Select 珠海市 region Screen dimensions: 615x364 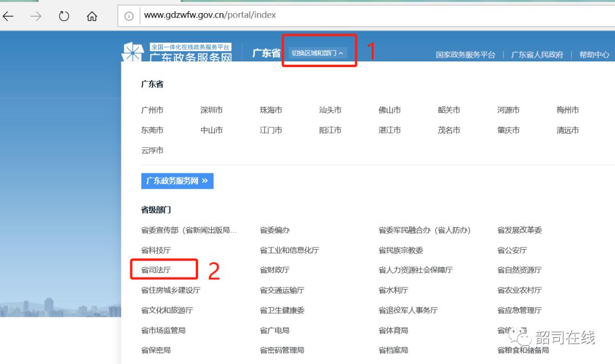tap(271, 110)
